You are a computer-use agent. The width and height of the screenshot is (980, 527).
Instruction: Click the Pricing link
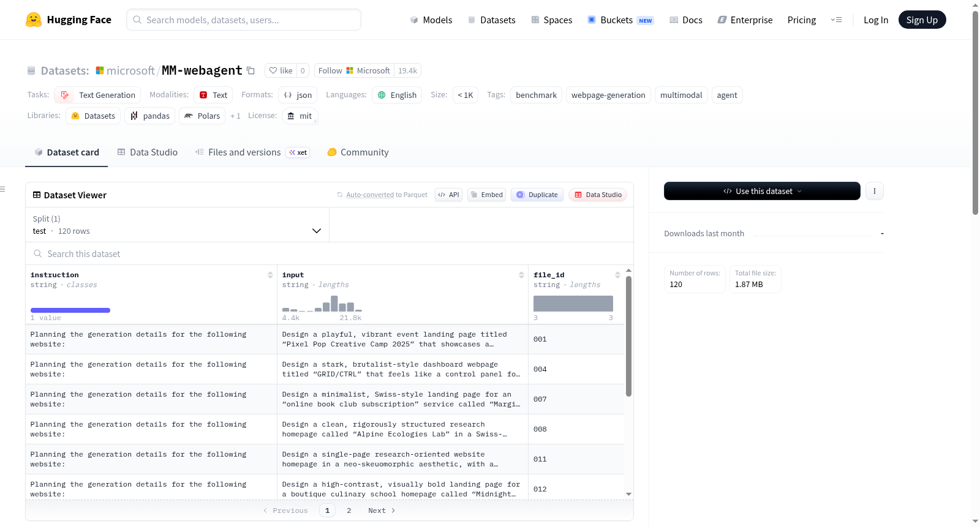(802, 20)
